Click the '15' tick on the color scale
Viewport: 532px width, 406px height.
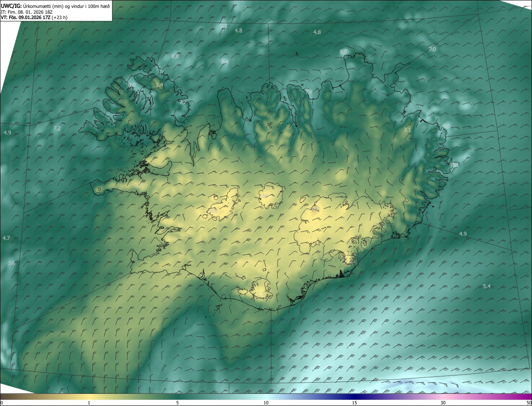tap(355, 403)
